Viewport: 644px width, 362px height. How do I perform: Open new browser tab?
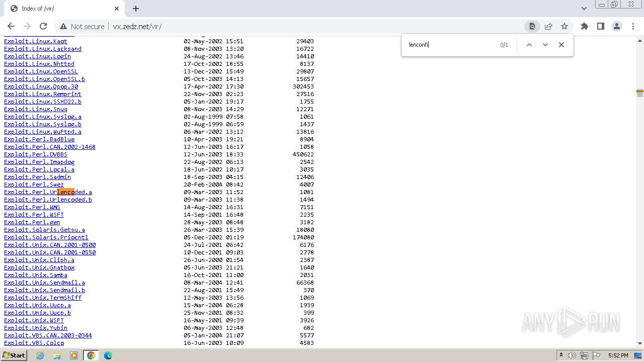pos(136,9)
